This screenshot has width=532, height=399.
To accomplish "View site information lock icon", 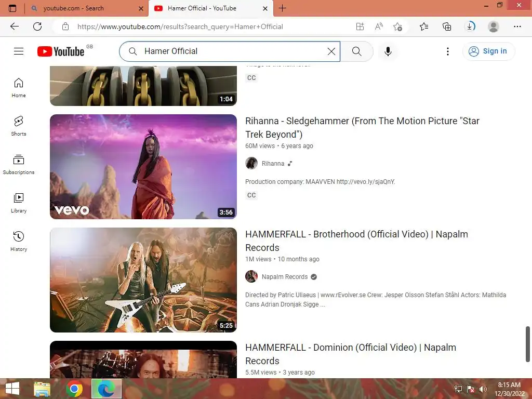I will [x=65, y=26].
